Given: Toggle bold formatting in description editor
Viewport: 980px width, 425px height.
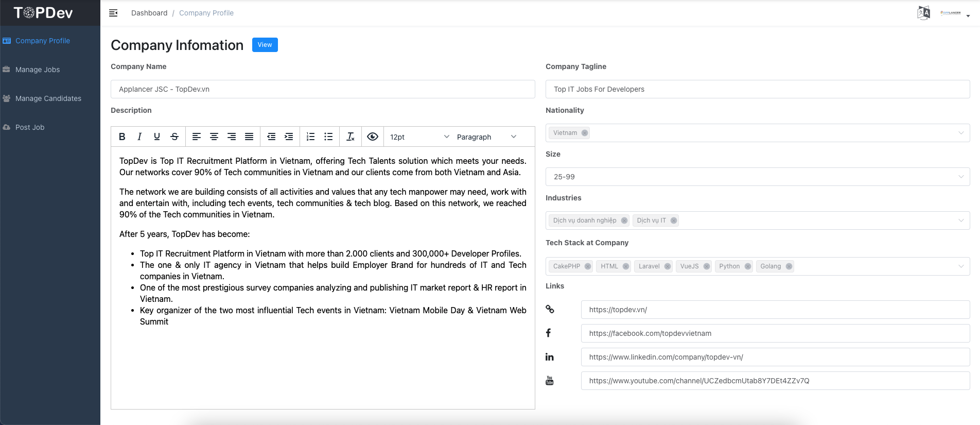Looking at the screenshot, I should pyautogui.click(x=122, y=137).
